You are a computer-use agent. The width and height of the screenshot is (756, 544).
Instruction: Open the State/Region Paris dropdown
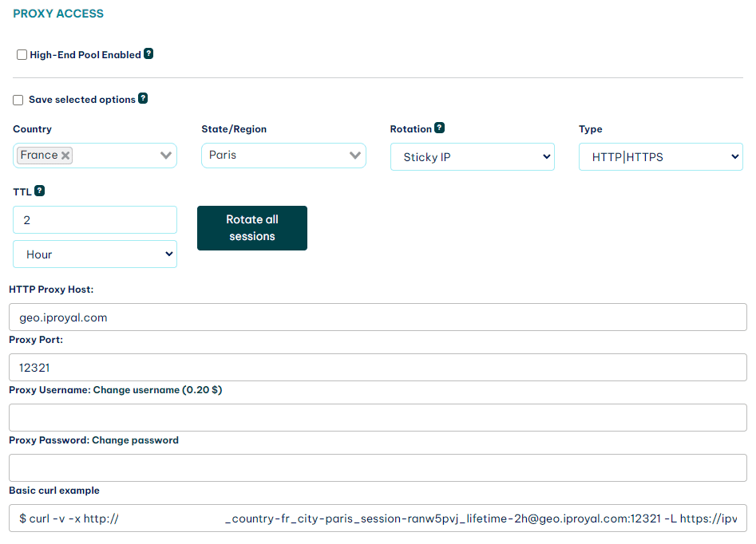tap(283, 156)
